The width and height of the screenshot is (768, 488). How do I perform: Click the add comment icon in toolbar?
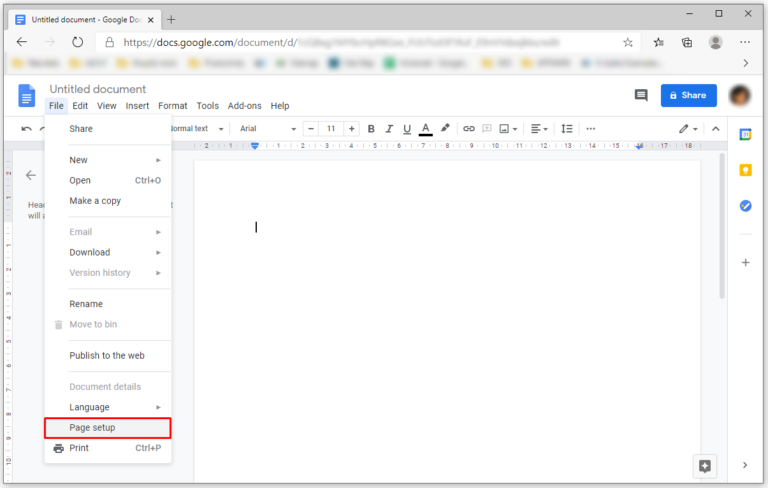click(x=486, y=129)
